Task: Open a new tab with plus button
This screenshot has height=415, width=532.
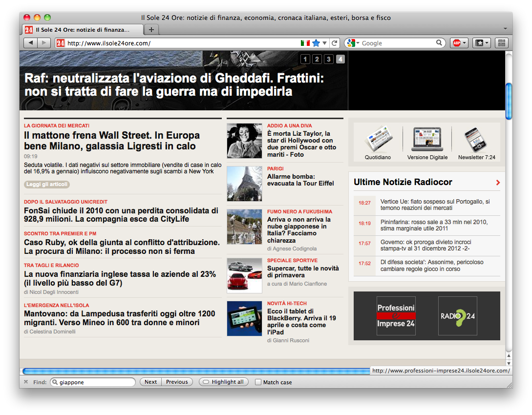Action: [151, 30]
